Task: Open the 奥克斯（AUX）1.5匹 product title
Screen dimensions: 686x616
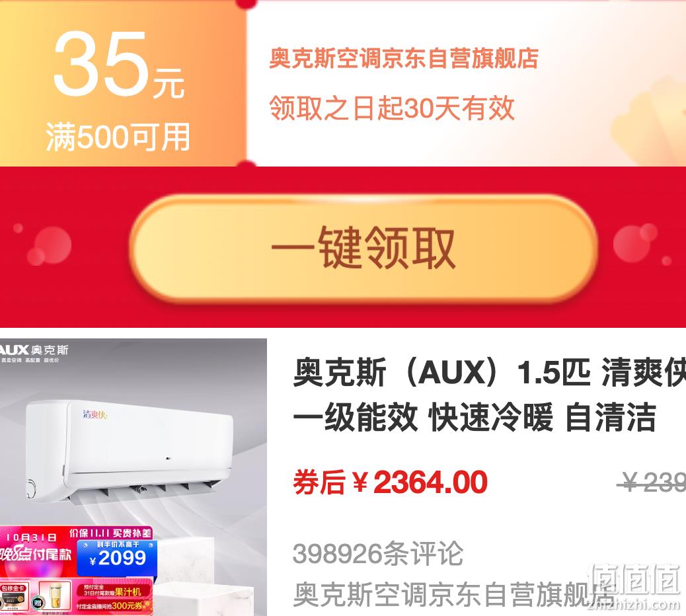Action: coord(489,395)
